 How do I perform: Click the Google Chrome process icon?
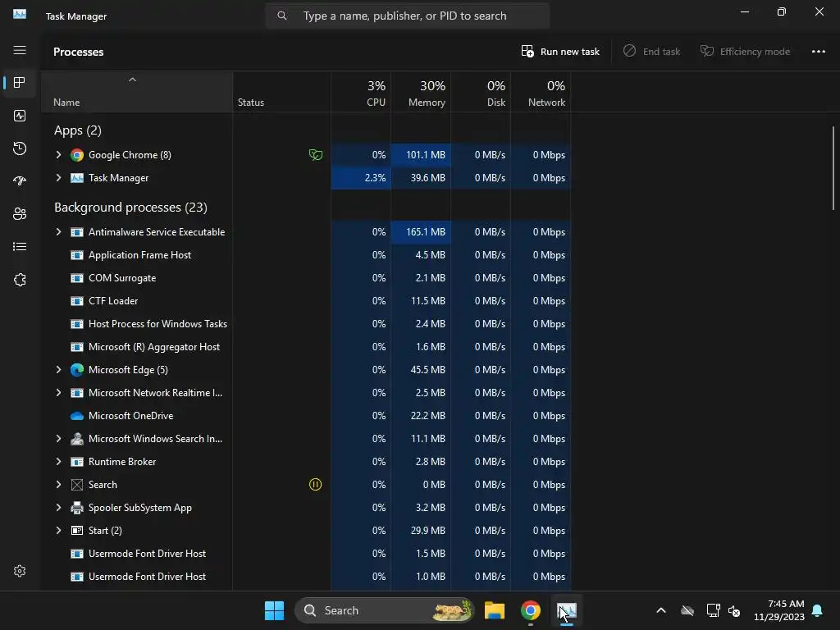[77, 155]
